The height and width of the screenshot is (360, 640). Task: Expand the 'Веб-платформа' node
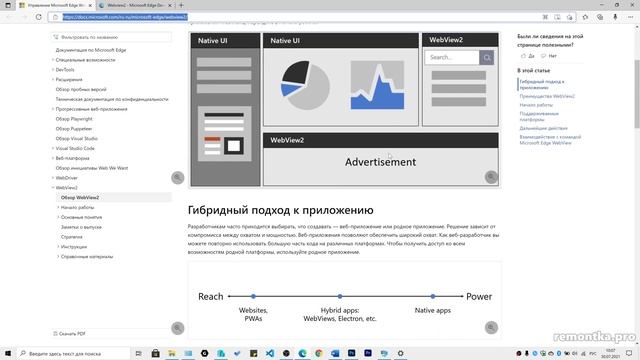tap(53, 158)
